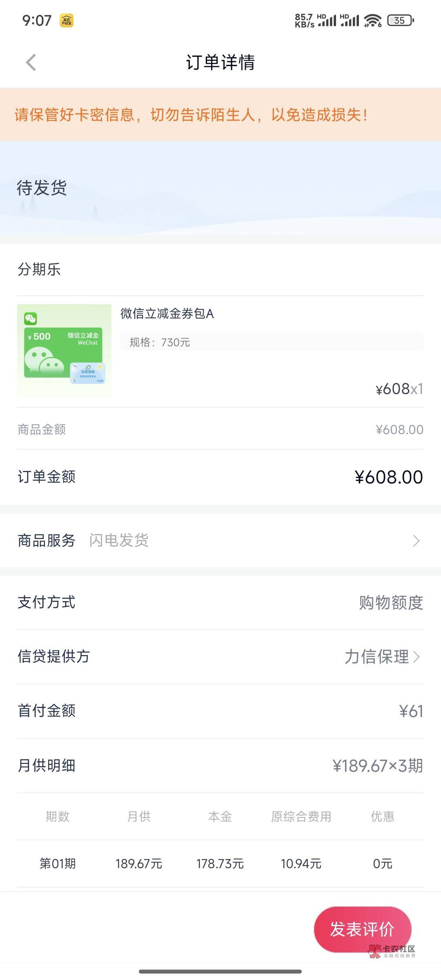Tap the mobile signal strength bars
Screen dimensions: 441x980
point(338,20)
